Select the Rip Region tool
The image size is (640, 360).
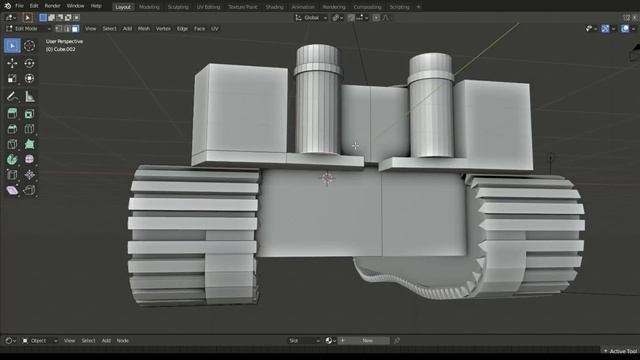pos(29,190)
